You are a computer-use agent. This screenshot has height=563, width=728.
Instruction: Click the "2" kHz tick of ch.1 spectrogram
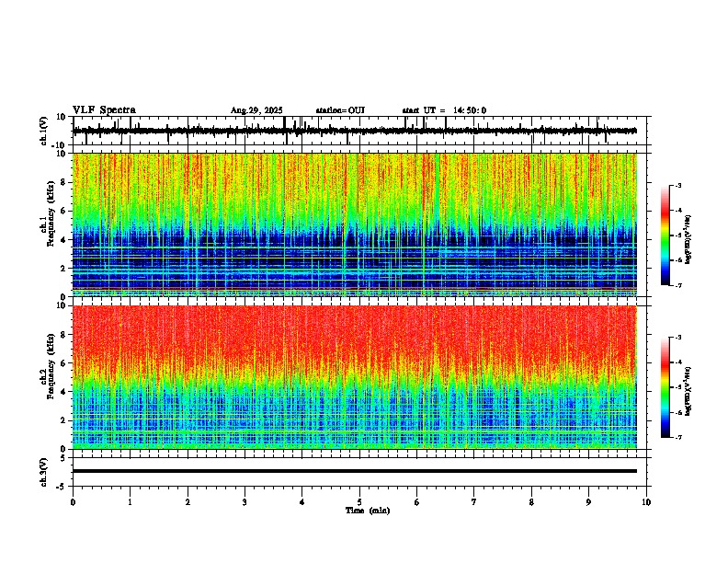coord(64,269)
